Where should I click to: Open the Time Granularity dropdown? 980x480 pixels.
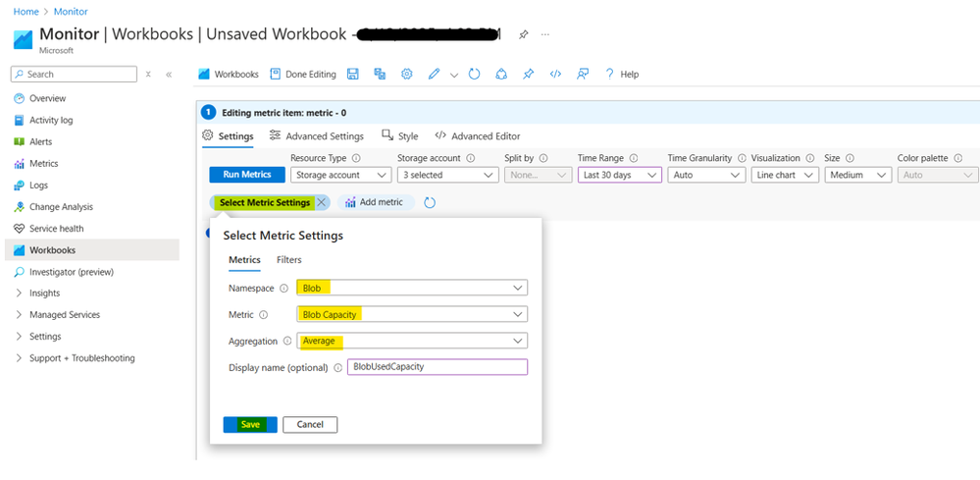705,175
